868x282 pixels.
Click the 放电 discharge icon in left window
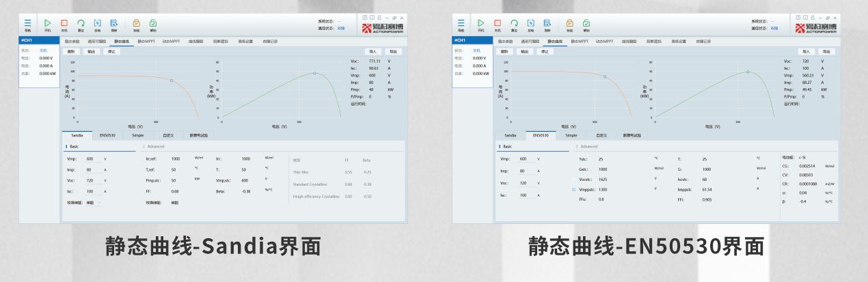coord(96,23)
